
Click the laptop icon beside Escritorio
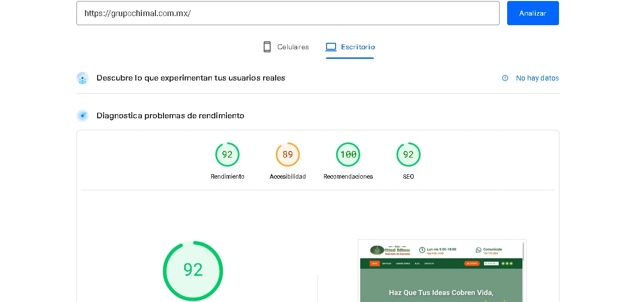[331, 47]
